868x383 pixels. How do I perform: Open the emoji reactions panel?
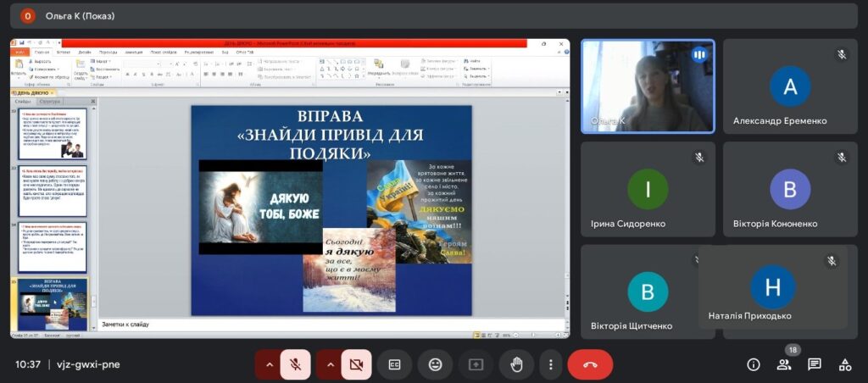coord(435,364)
